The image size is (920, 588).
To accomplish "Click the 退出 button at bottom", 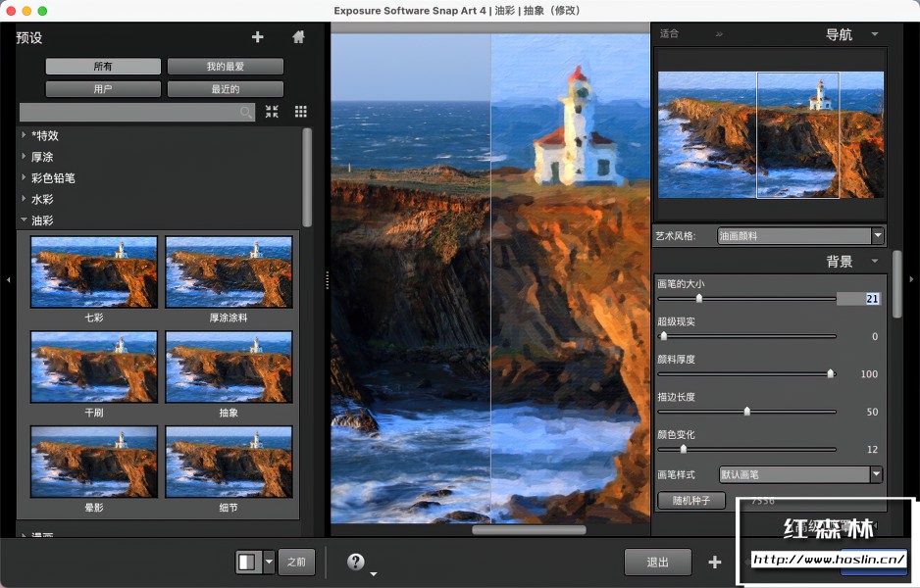I will pyautogui.click(x=657, y=562).
